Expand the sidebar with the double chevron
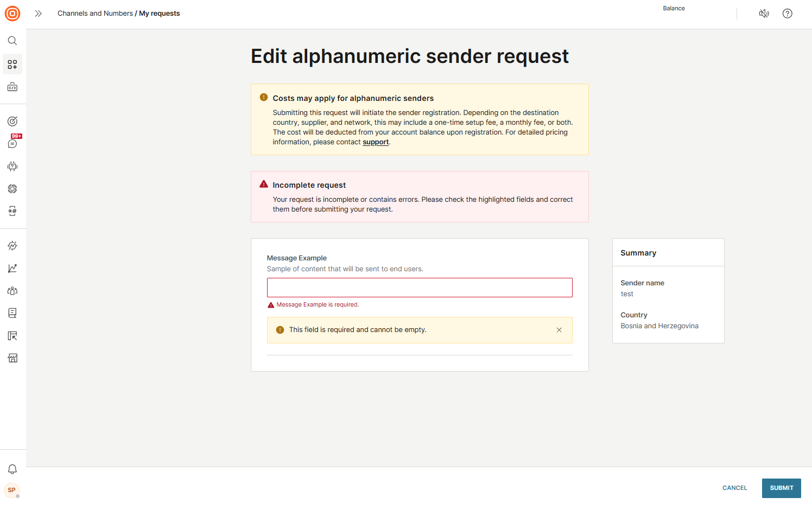 38,14
